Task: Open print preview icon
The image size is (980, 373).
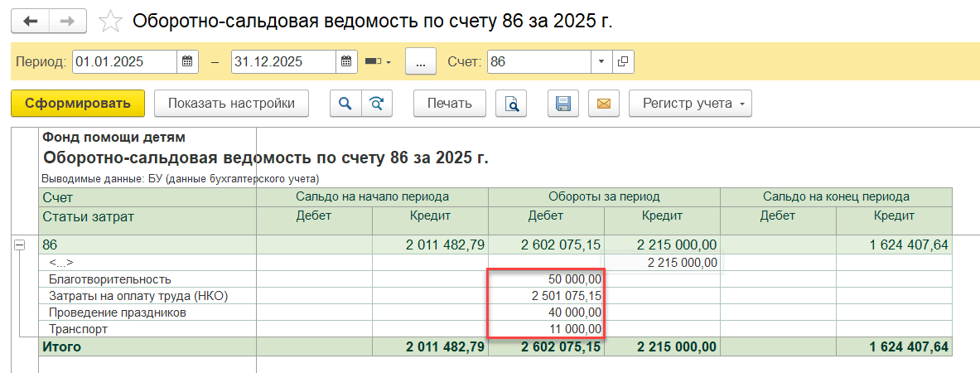Action: tap(512, 104)
